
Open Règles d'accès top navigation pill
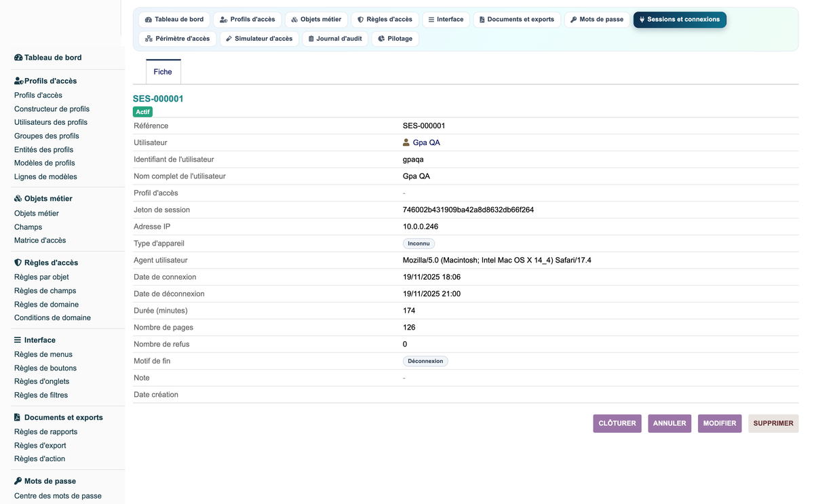[385, 20]
